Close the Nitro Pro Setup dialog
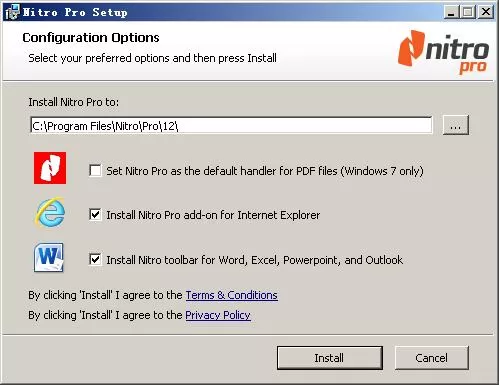Screen dimensions: 499x385 [x=486, y=12]
